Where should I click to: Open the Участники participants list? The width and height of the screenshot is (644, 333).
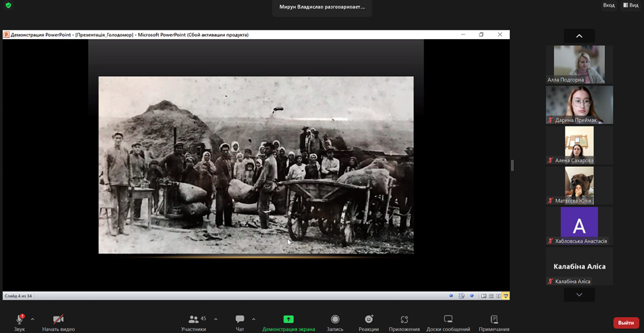pyautogui.click(x=194, y=320)
